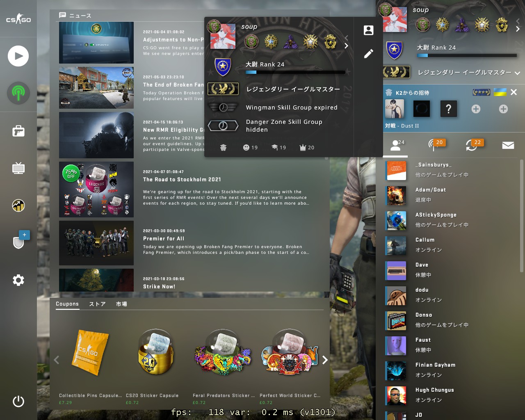
Task: Click K2's avatar in the lobby invite
Action: pyautogui.click(x=395, y=109)
